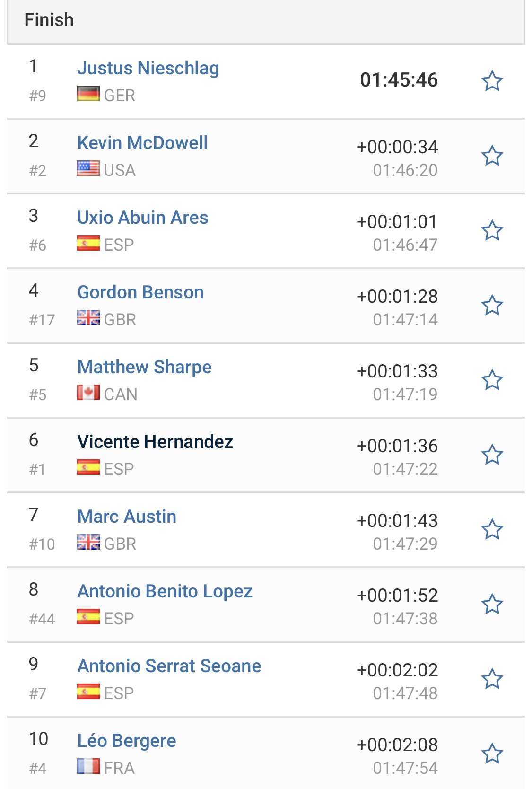Open Kevin McDowell's profile link

point(142,143)
